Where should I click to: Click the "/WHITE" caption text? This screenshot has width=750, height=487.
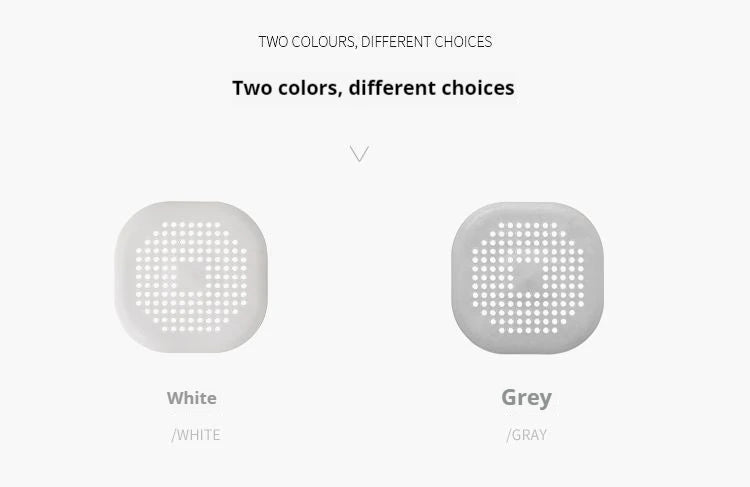click(x=195, y=435)
